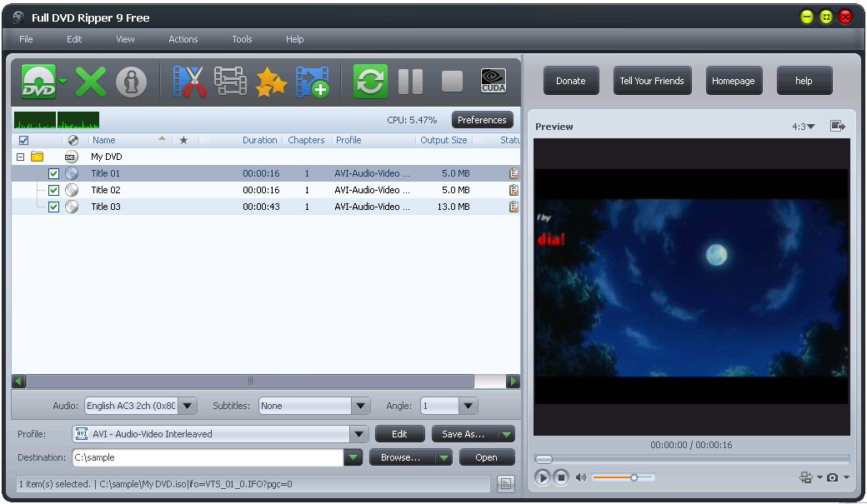Click the Tell Your Friends button
This screenshot has width=867, height=504.
[x=652, y=80]
